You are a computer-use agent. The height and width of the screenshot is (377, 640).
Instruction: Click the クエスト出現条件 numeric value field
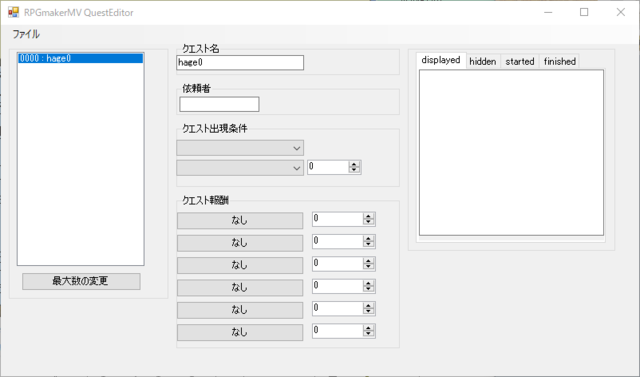tap(328, 166)
